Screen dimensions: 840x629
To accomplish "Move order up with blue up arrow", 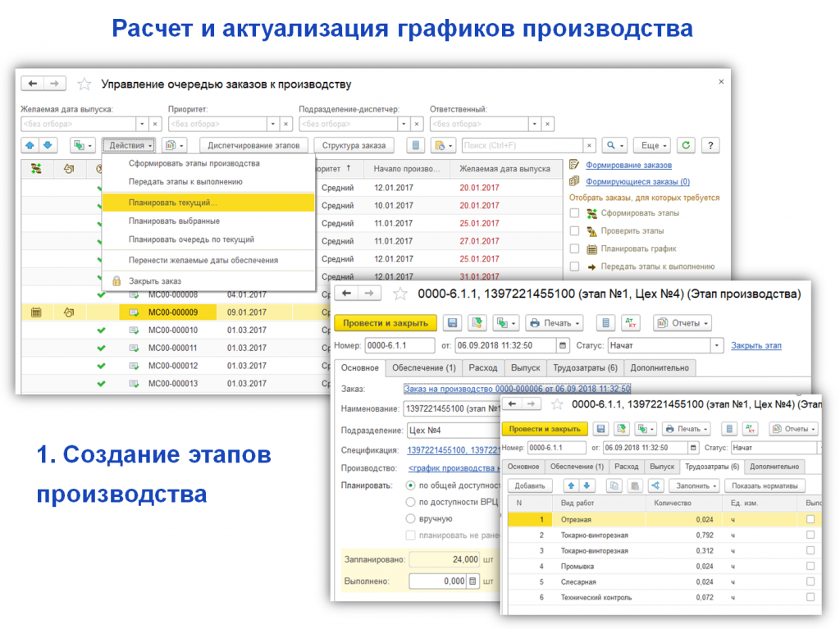I will [30, 145].
